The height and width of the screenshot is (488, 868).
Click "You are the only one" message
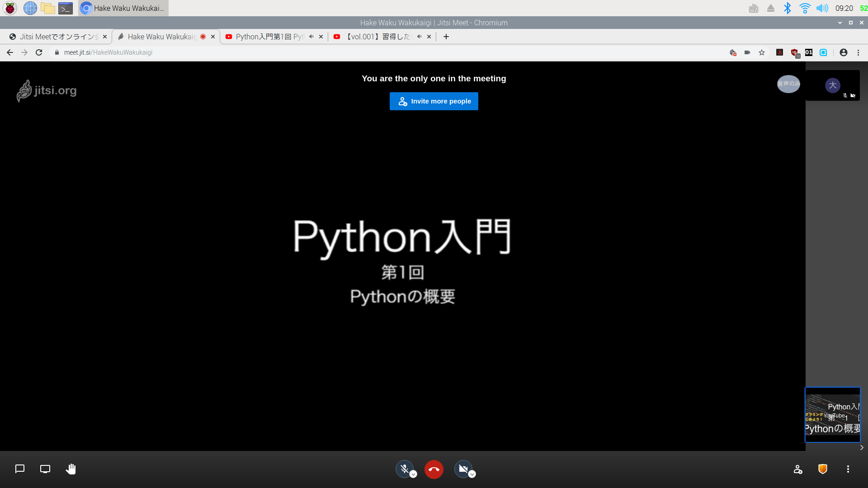(434, 79)
